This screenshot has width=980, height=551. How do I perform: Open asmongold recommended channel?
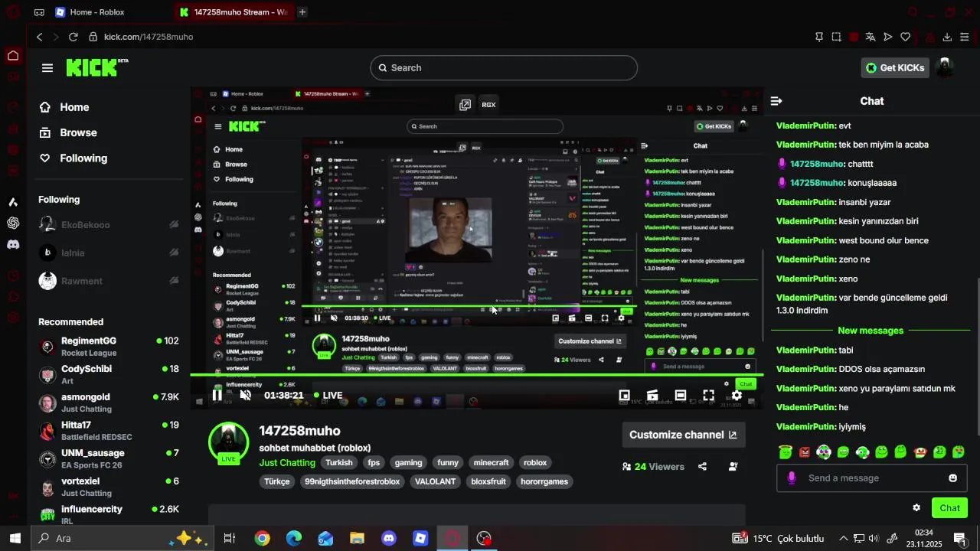click(x=109, y=403)
